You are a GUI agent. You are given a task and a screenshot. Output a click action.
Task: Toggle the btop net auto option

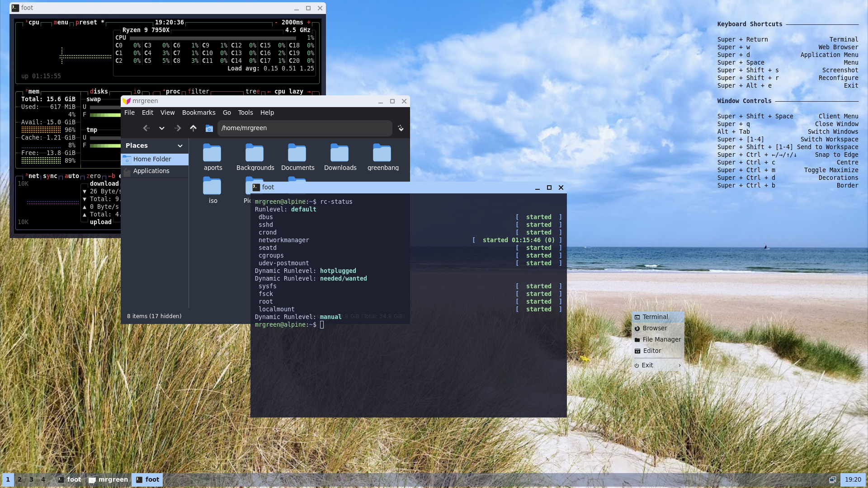[71, 176]
